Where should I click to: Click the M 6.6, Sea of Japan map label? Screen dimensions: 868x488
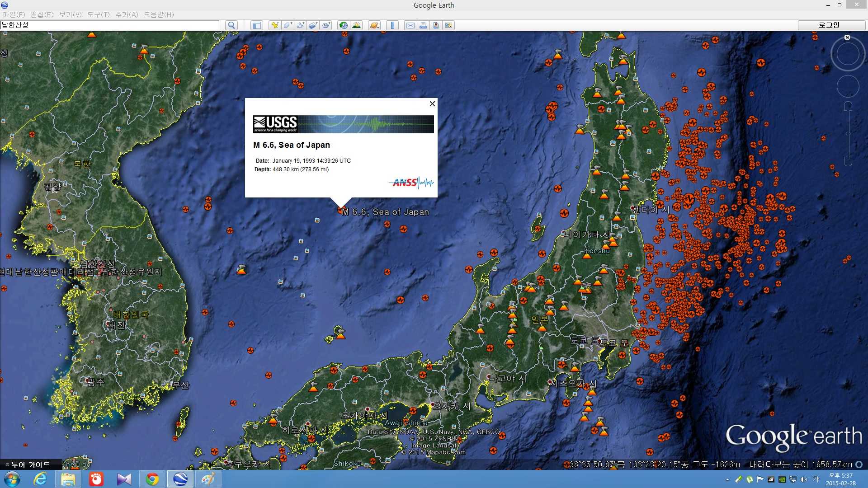pyautogui.click(x=385, y=211)
